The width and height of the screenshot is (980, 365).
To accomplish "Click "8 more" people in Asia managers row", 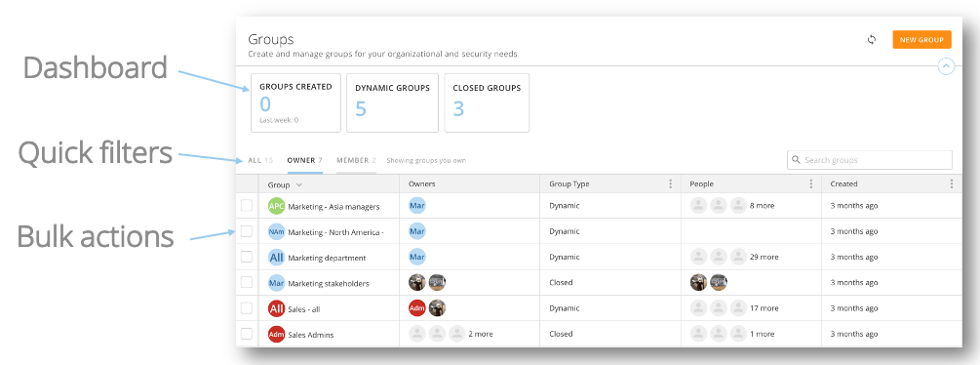I will click(x=762, y=205).
